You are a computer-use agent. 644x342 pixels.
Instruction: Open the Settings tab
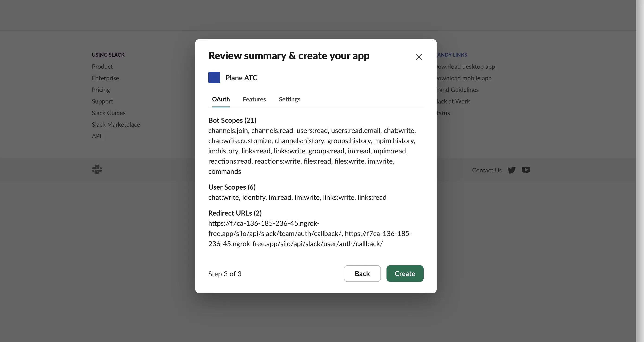coord(290,99)
